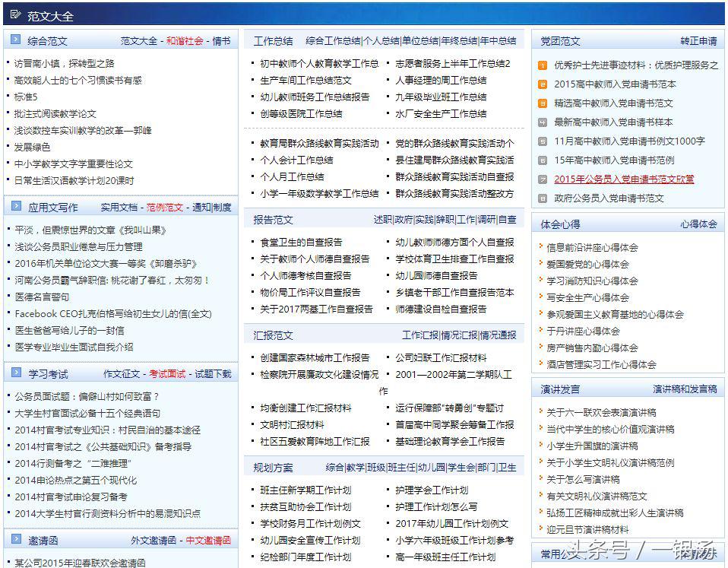Screen dimensions: 728x568
Task: Click the arrow icon next to 综合范文
Action: (x=16, y=40)
